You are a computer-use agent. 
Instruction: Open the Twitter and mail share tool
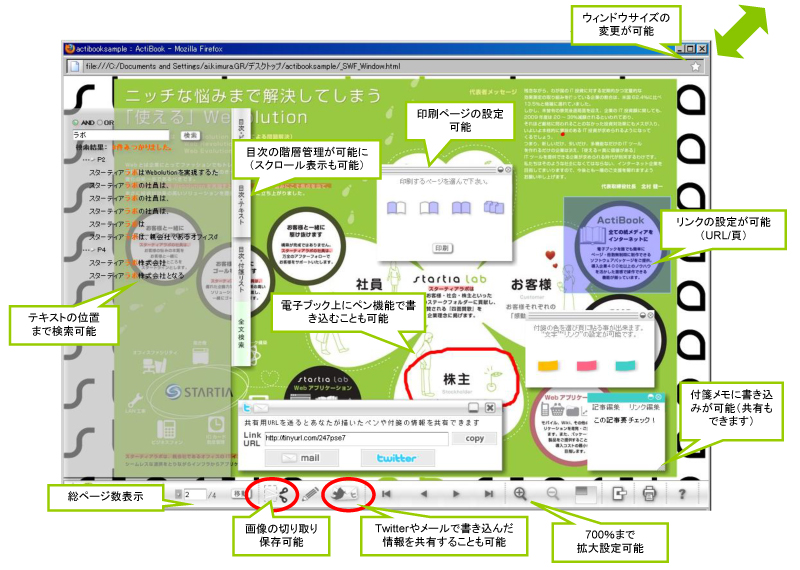[x=344, y=493]
